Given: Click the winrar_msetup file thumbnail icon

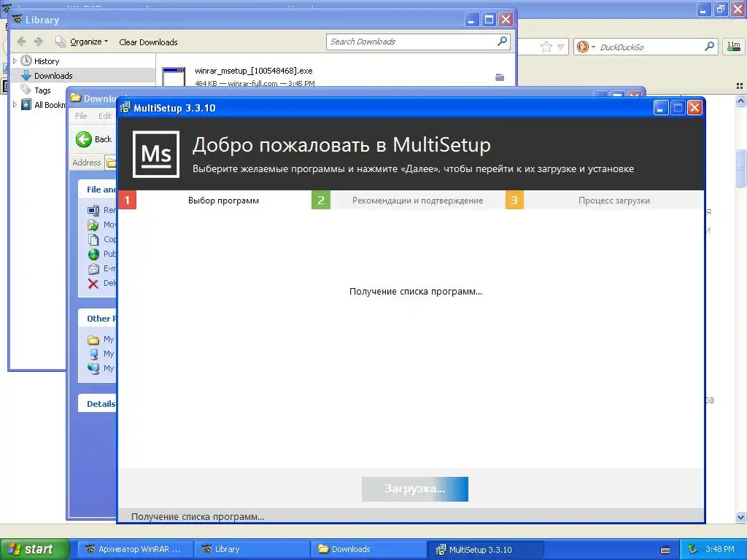Looking at the screenshot, I should [x=174, y=77].
